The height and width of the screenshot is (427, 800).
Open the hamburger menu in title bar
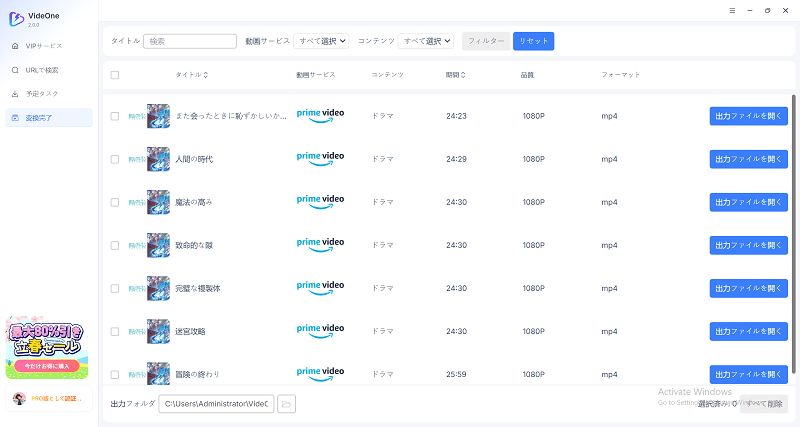[x=733, y=10]
